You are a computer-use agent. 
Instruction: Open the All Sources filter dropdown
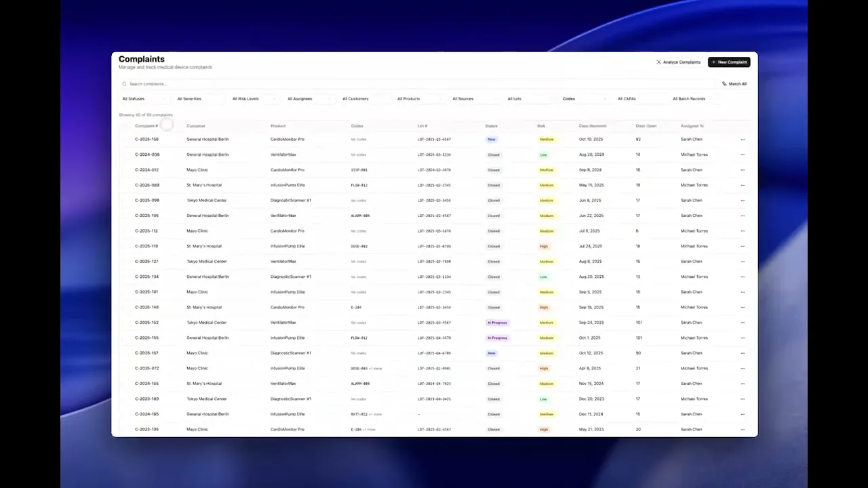474,99
